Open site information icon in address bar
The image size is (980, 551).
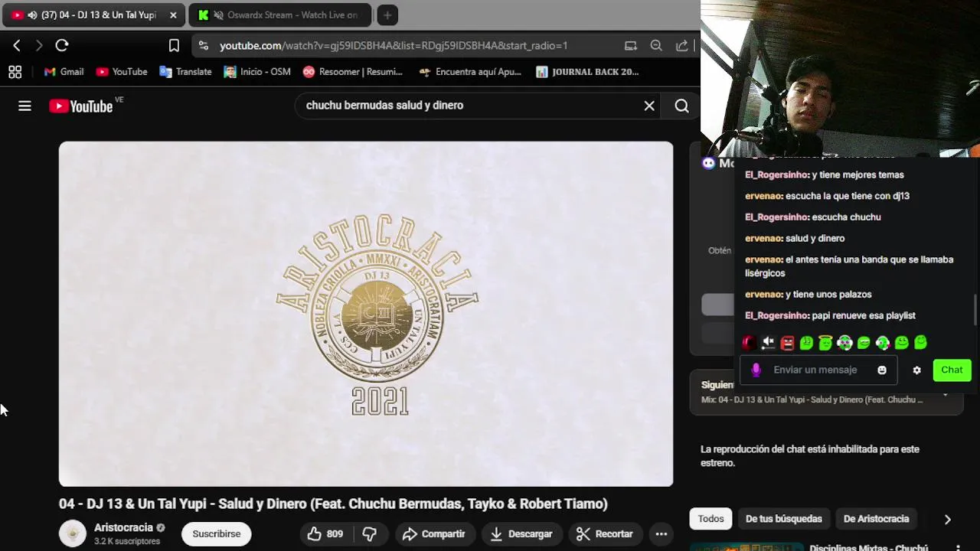203,46
